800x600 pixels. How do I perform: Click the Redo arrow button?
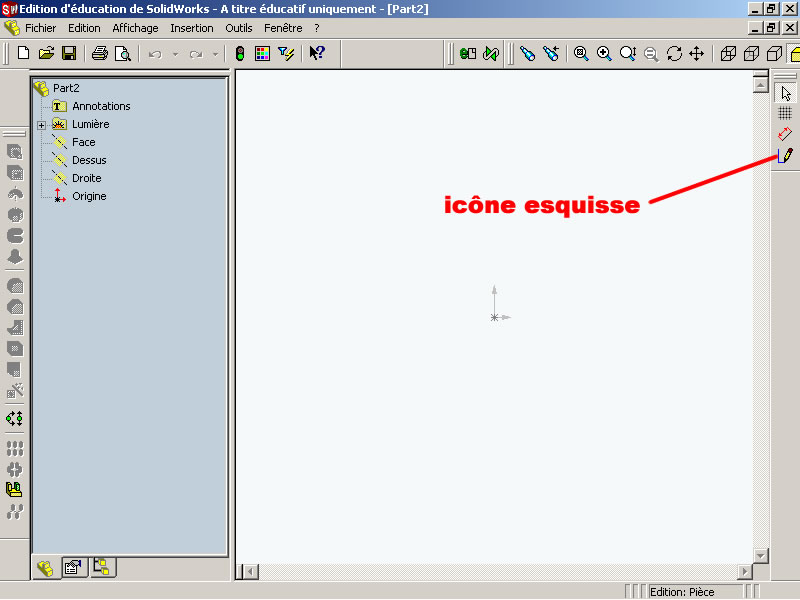click(x=196, y=54)
